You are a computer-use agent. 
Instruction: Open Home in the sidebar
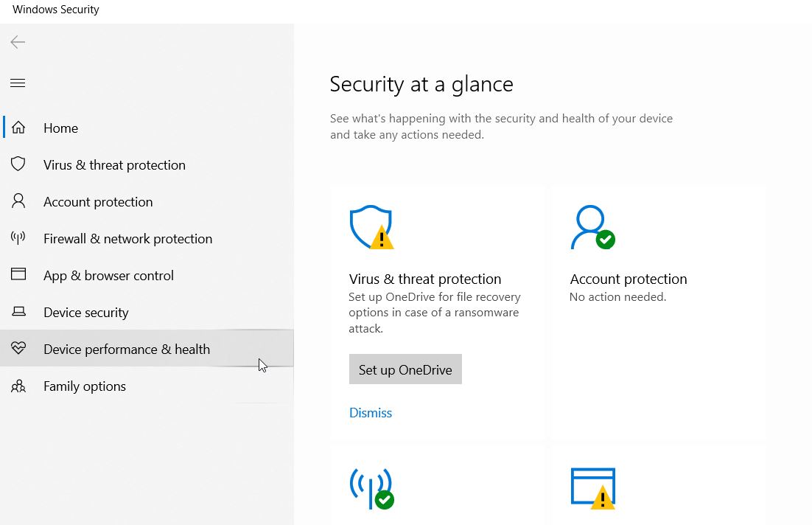click(147, 128)
